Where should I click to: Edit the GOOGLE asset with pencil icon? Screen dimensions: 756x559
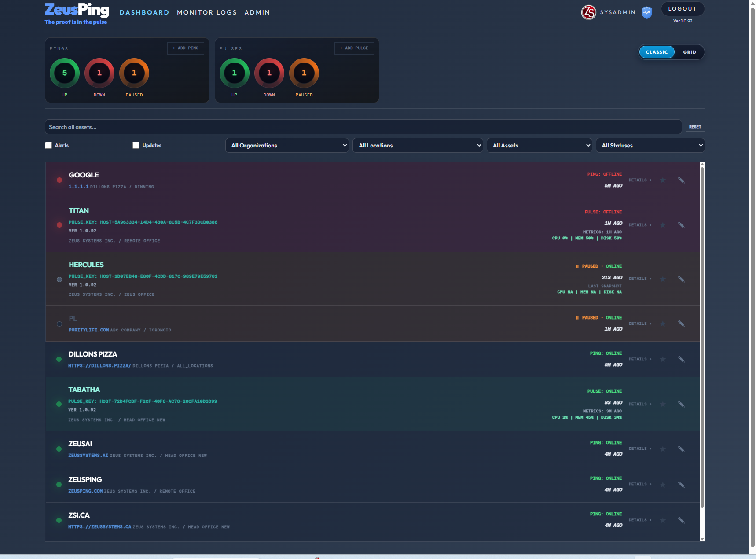pyautogui.click(x=681, y=180)
